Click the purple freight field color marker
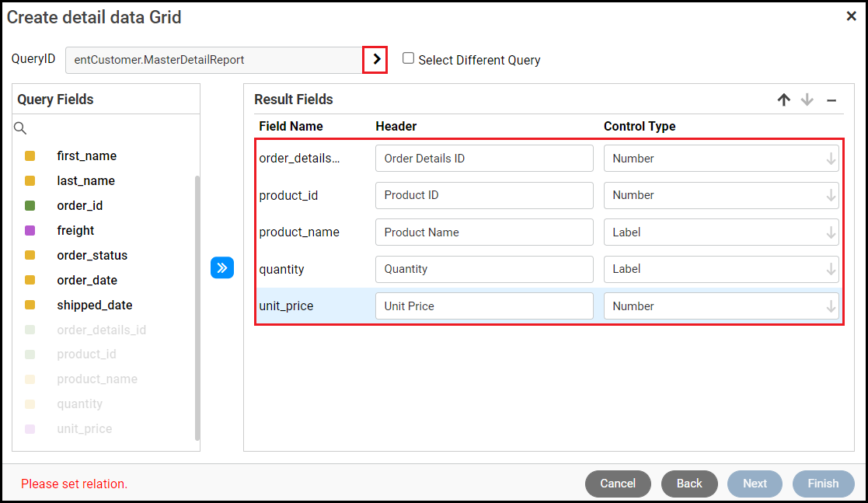 [x=30, y=231]
